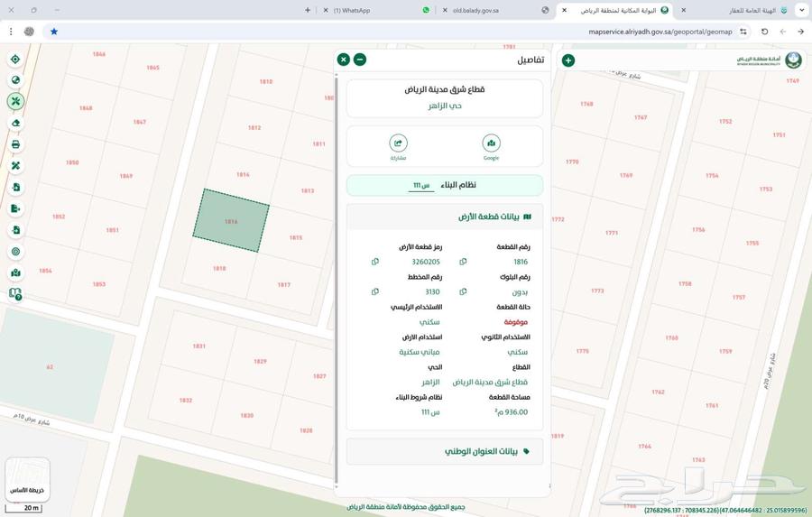Copy parcel number 1816 using copy icon
Screen dimensions: 812x517
(463, 262)
